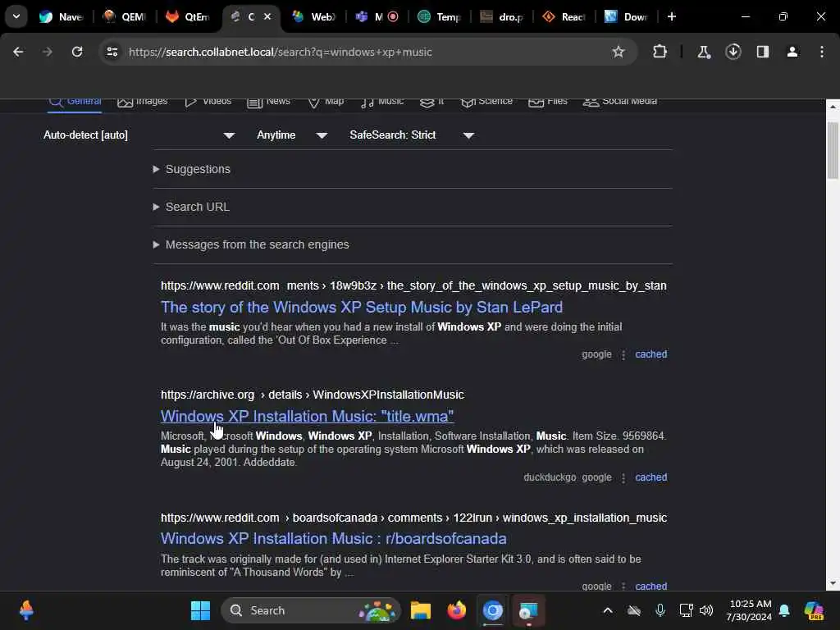Open the Auto-detect language dropdown
Viewport: 840px width, 630px height.
coord(139,135)
